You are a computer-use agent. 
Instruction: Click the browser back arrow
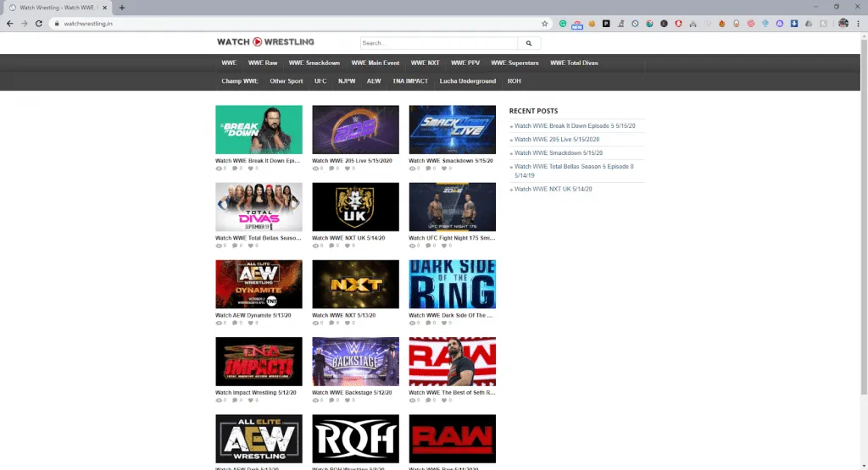pyautogui.click(x=9, y=23)
